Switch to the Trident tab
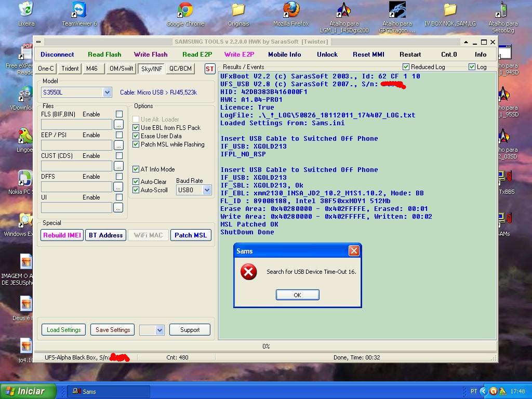This screenshot has height=399, width=532. coord(70,69)
